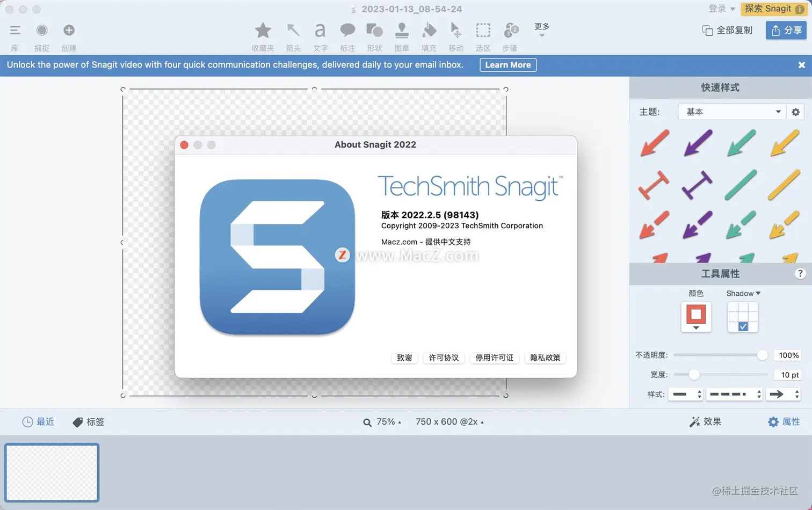The width and height of the screenshot is (812, 510).
Task: Open the login dropdown
Action: click(x=722, y=9)
